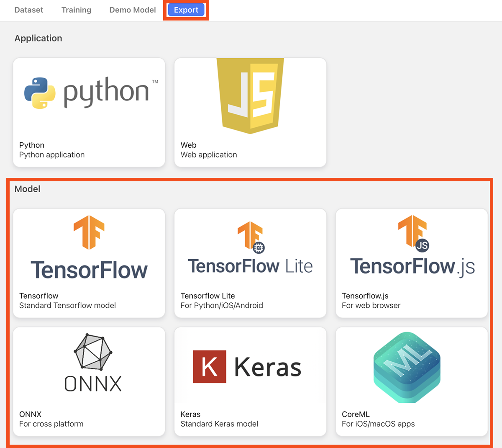
Task: Click the Python logo image
Action: [91, 93]
